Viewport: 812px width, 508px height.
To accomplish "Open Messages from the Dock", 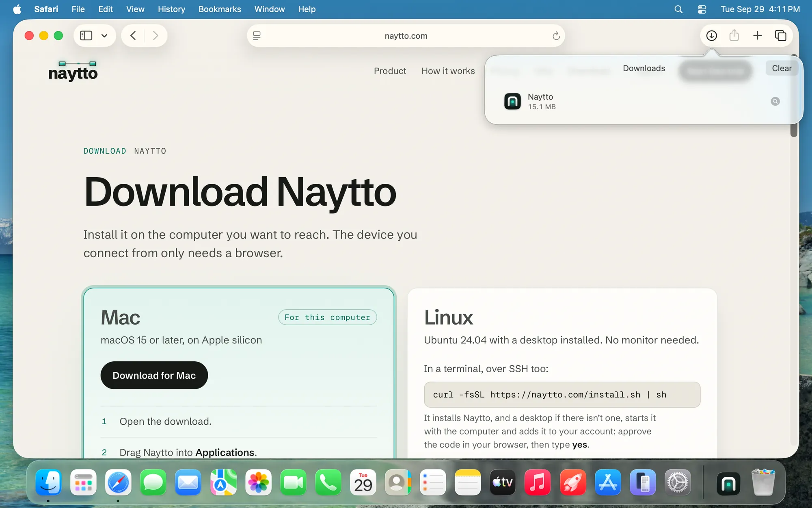I will point(153,482).
